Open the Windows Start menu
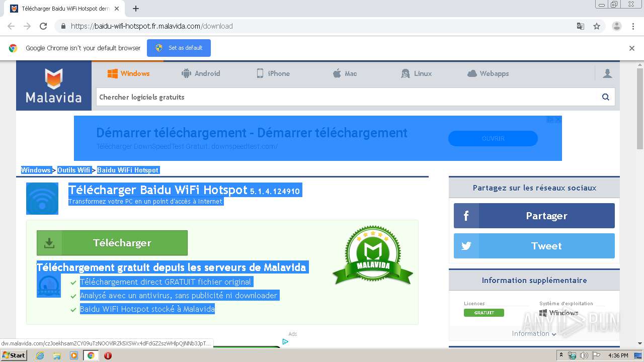 (x=14, y=355)
